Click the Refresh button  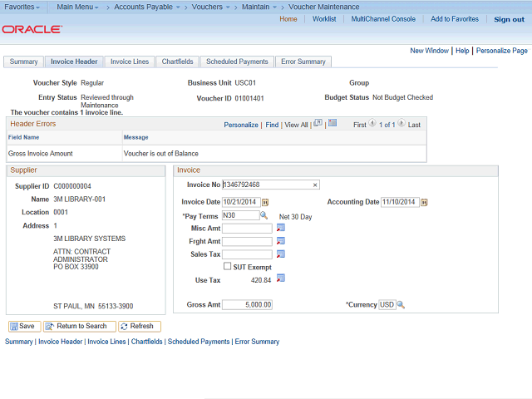140,327
